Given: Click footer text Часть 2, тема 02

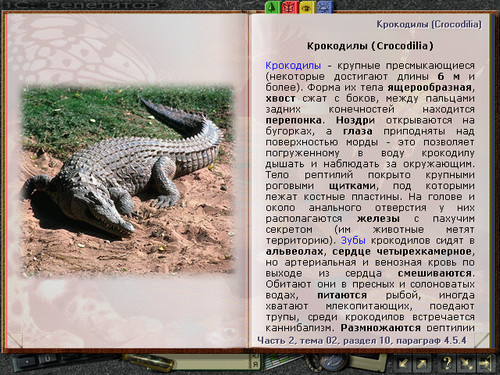Looking at the screenshot, I should point(297,340).
